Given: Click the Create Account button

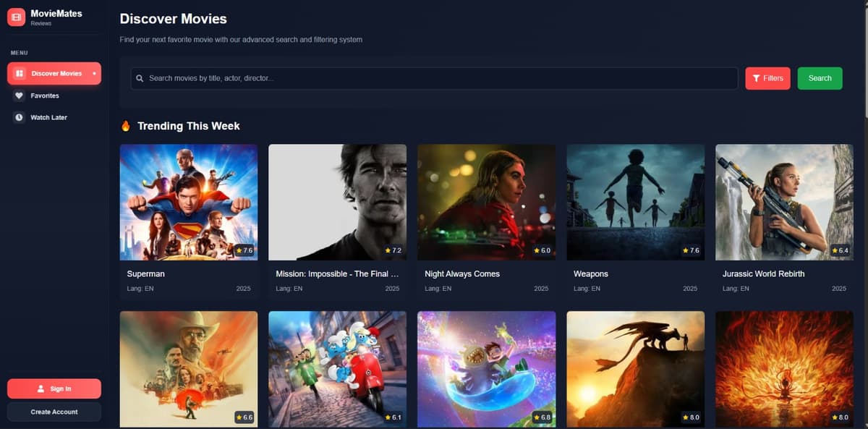Looking at the screenshot, I should pos(54,412).
